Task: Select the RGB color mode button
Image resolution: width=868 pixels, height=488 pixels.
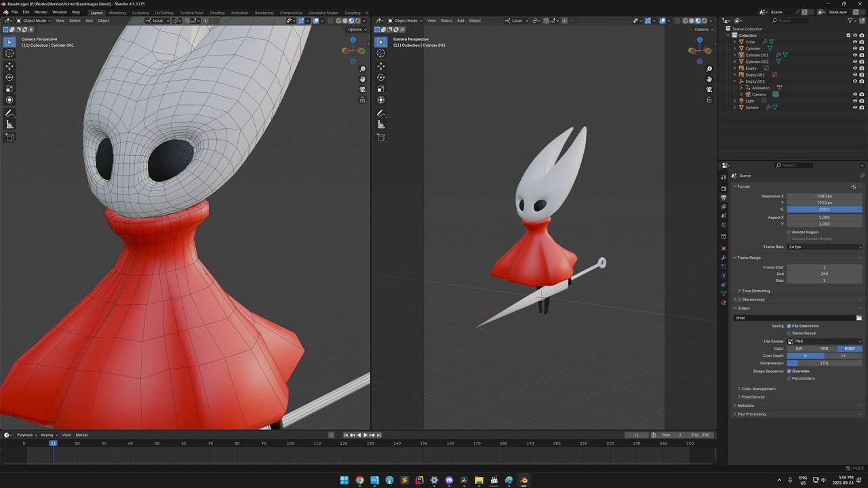Action: pos(825,349)
